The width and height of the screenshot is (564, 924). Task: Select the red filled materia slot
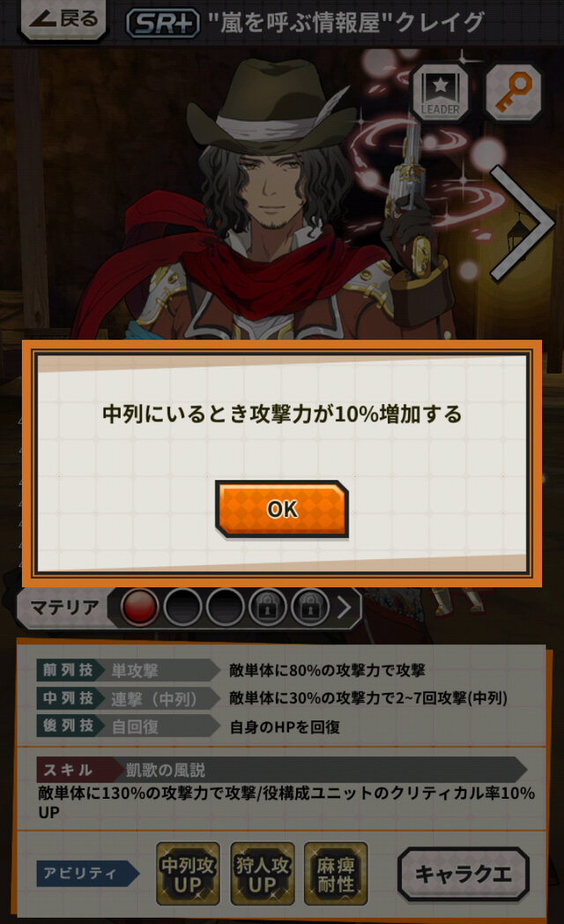click(x=139, y=607)
